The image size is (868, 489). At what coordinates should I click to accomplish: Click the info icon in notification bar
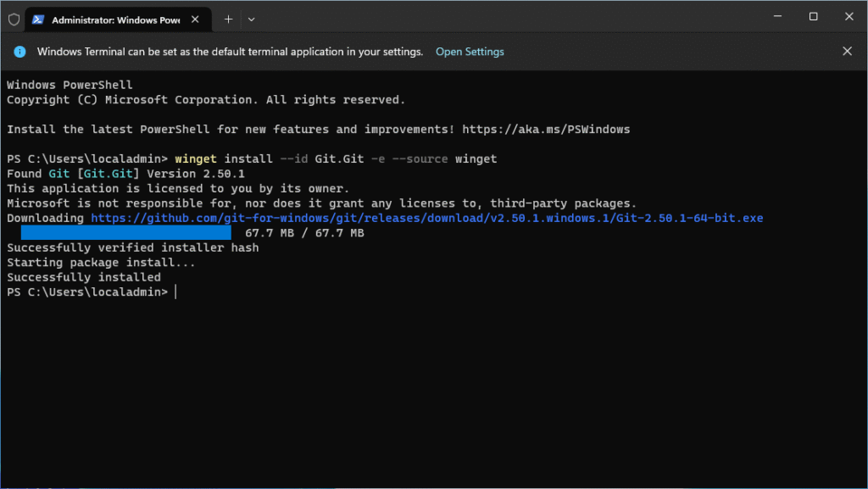20,52
